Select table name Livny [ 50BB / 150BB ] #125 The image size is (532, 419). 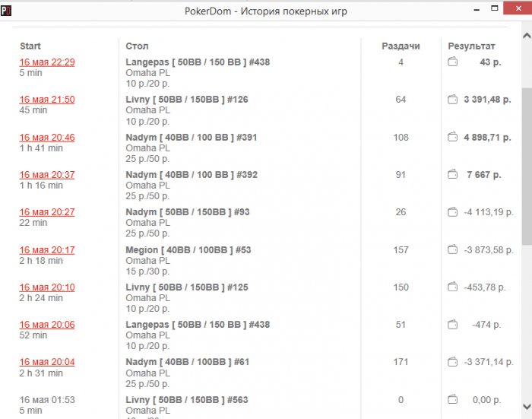point(187,287)
